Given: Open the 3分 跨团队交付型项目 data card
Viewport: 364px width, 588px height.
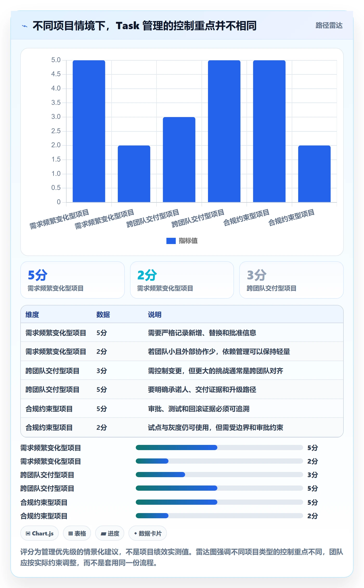Looking at the screenshot, I should tap(291, 280).
